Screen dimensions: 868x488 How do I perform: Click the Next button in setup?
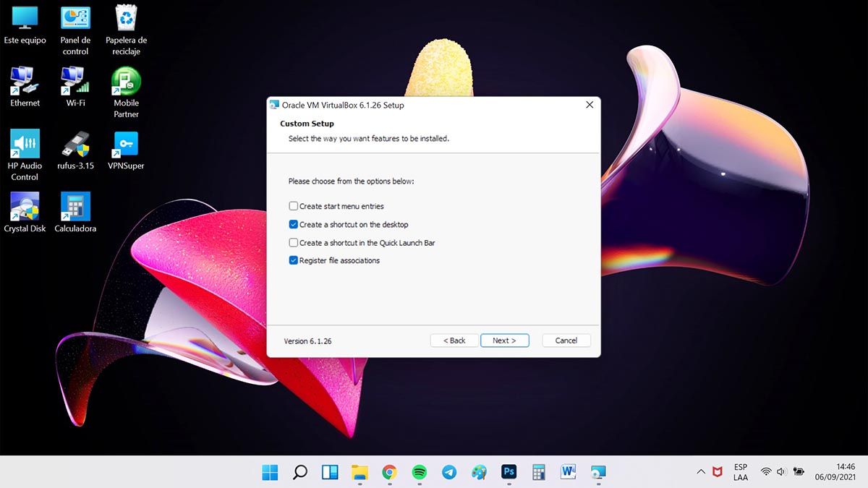pyautogui.click(x=504, y=341)
